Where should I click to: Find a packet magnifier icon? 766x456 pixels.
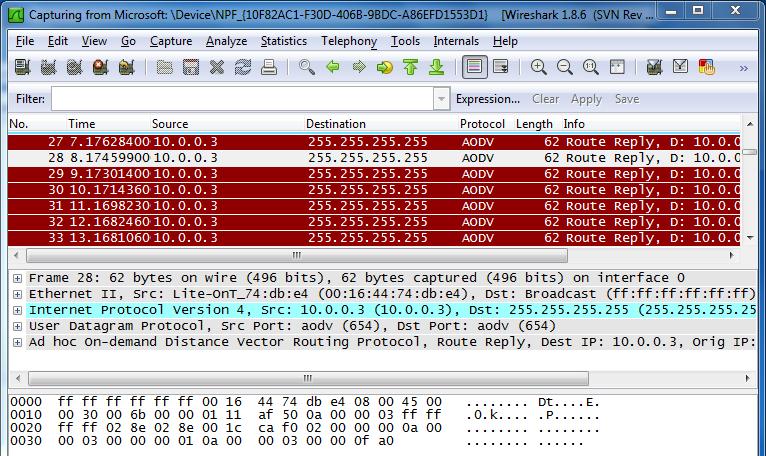(307, 67)
